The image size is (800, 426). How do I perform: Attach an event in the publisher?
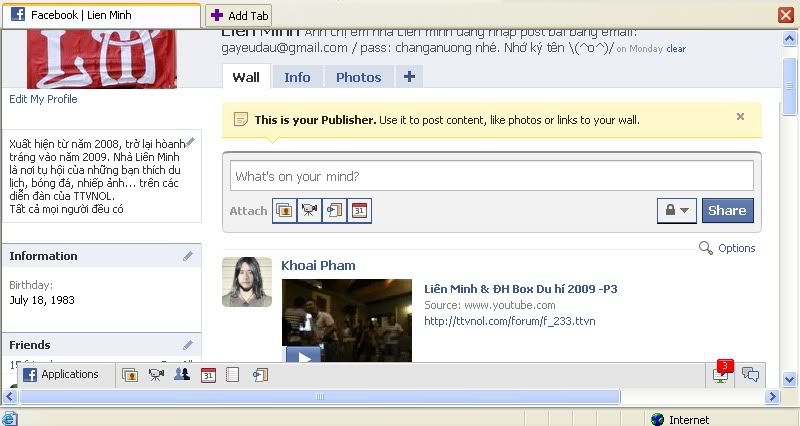click(359, 211)
